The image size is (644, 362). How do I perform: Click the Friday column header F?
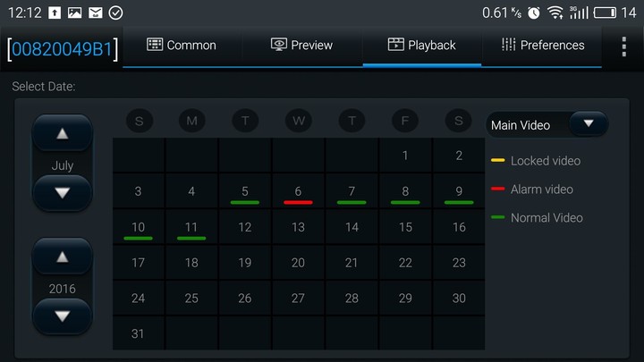[405, 121]
